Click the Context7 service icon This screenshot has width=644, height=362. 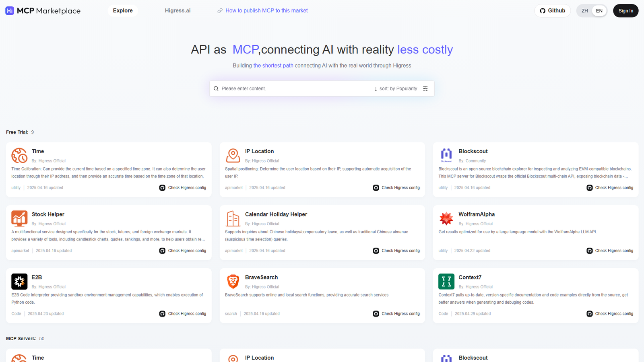446,282
